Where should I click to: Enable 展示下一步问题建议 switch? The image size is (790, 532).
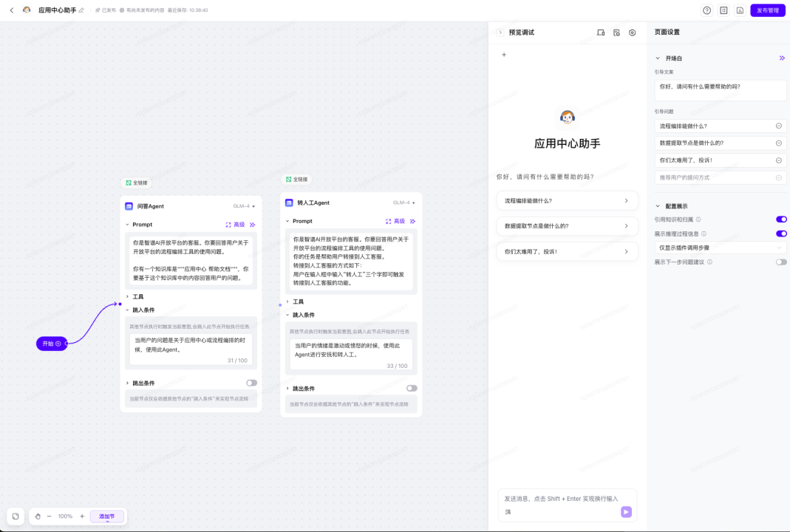click(781, 262)
